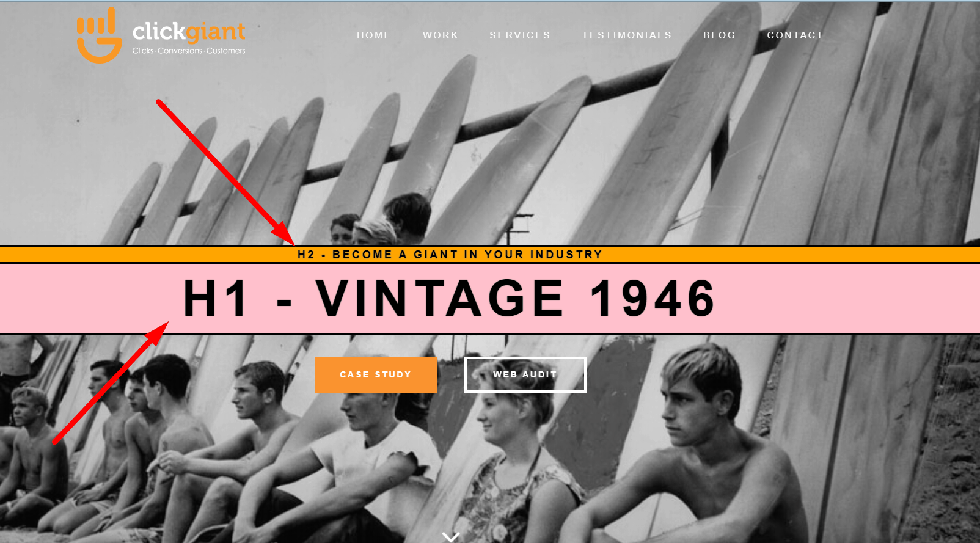Click the red arrow pointing at H1 heading
Screen dimensions: 980x543
coord(111,382)
